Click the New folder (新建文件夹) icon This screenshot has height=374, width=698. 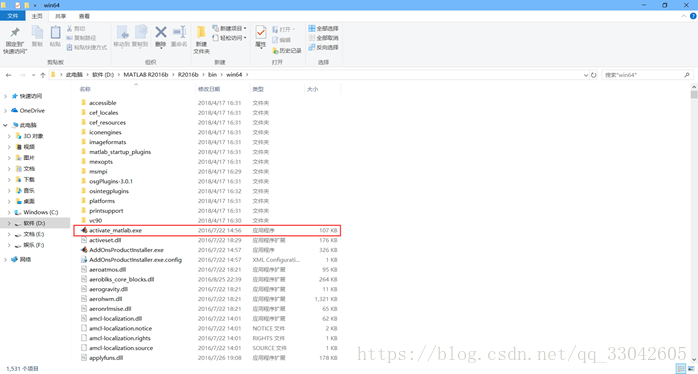coord(201,32)
